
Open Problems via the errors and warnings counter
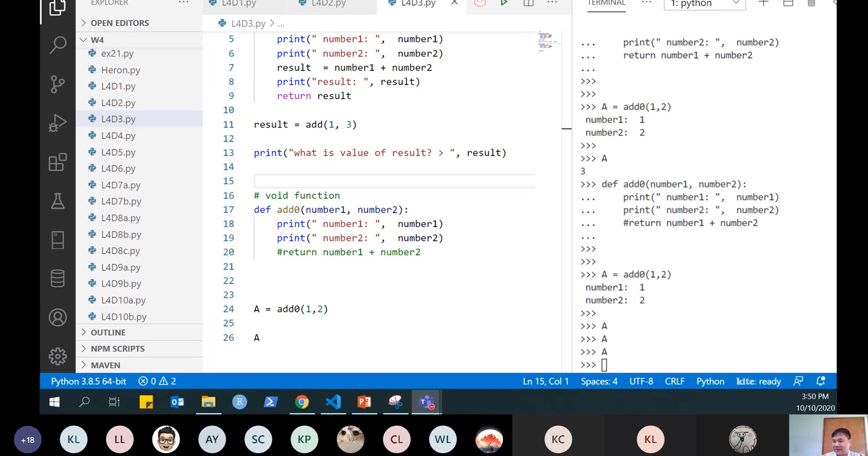(x=157, y=381)
